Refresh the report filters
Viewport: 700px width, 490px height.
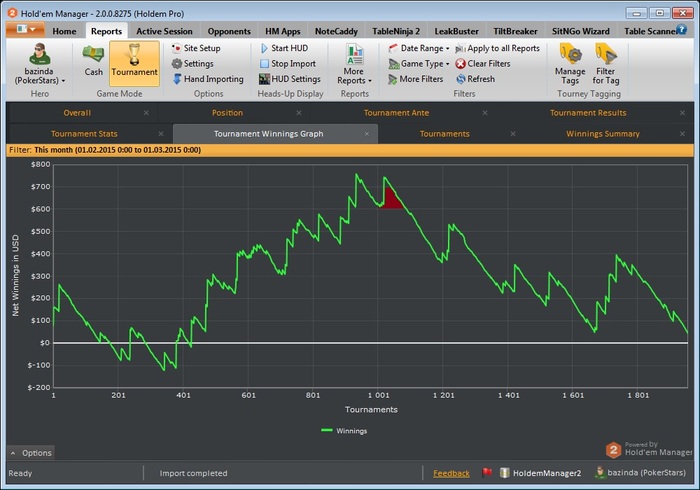[x=480, y=79]
